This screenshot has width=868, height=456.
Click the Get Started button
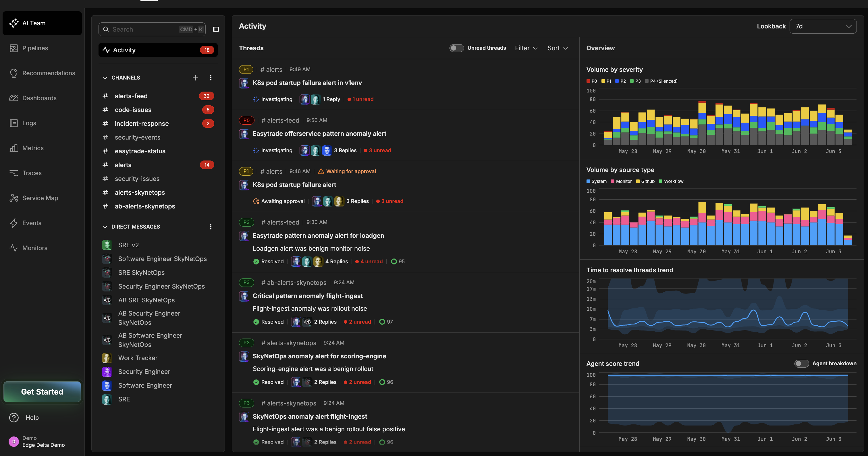click(x=42, y=392)
